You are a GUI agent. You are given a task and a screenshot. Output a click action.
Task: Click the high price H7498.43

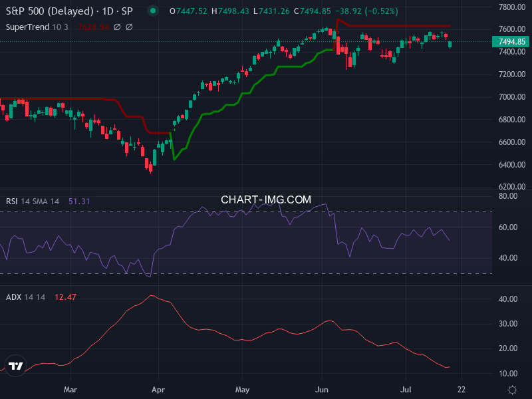click(x=230, y=11)
